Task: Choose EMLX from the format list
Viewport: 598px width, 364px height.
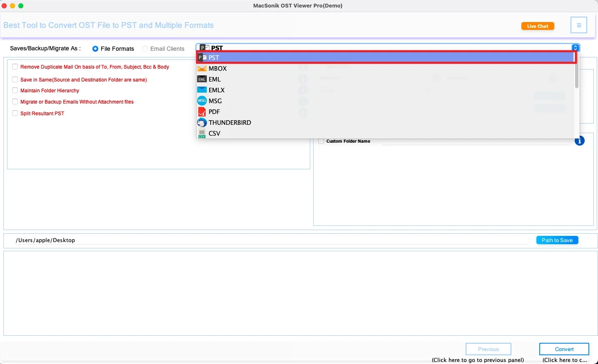Action: coord(385,90)
